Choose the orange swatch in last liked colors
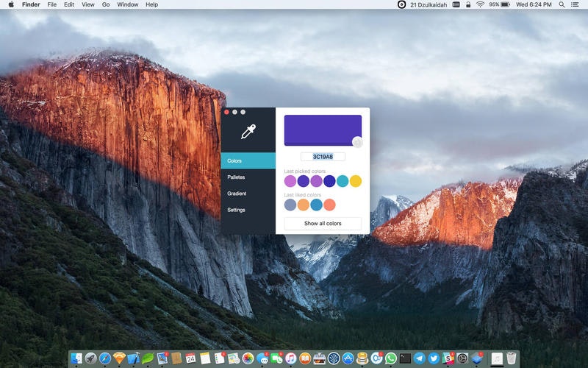Screen dimensions: 588x368 tap(304, 205)
